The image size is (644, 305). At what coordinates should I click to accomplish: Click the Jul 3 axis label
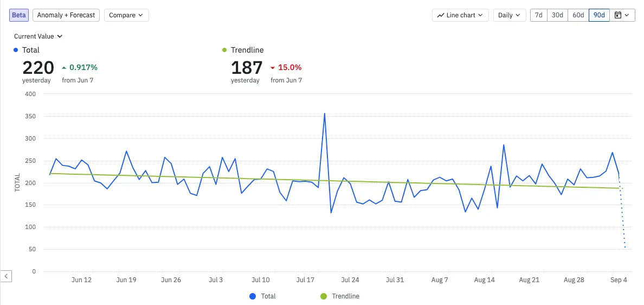pyautogui.click(x=216, y=280)
